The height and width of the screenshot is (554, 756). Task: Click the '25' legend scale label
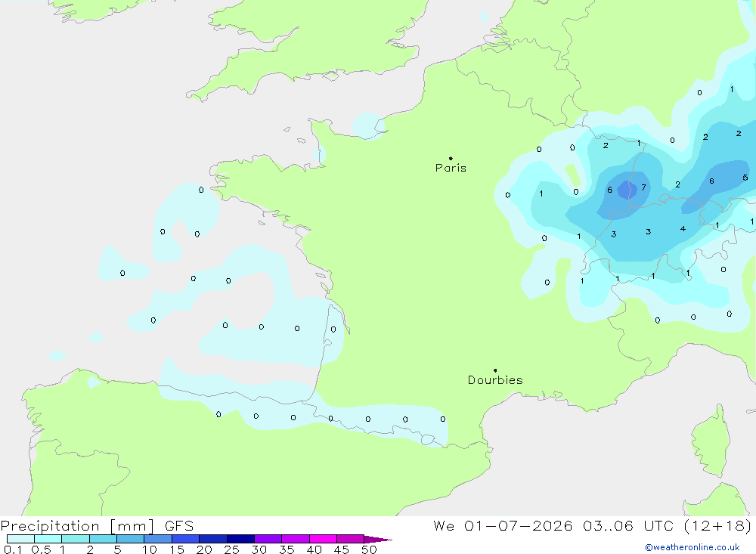(231, 549)
